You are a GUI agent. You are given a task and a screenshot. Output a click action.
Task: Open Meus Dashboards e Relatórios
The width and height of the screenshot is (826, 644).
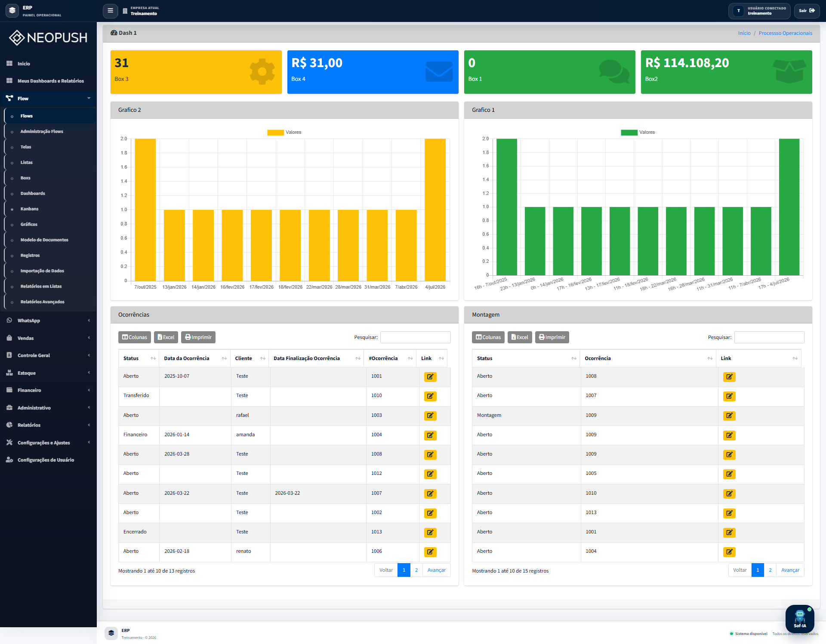pyautogui.click(x=48, y=81)
